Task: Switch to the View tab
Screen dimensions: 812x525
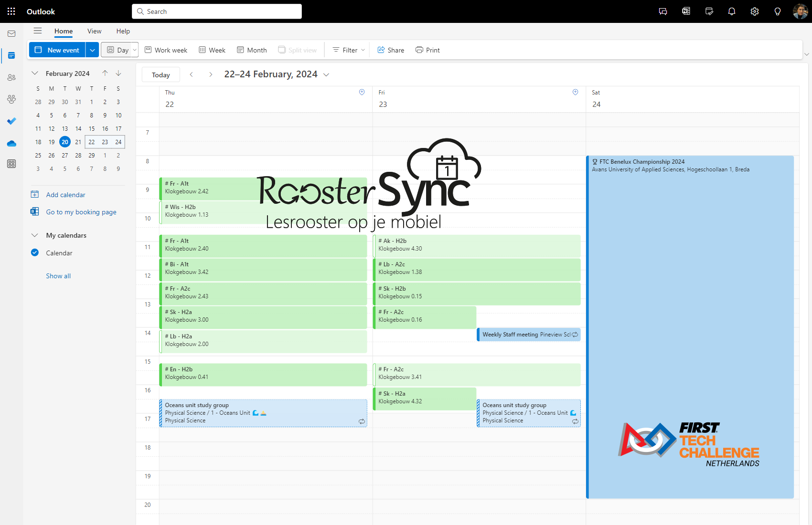Action: pos(94,31)
